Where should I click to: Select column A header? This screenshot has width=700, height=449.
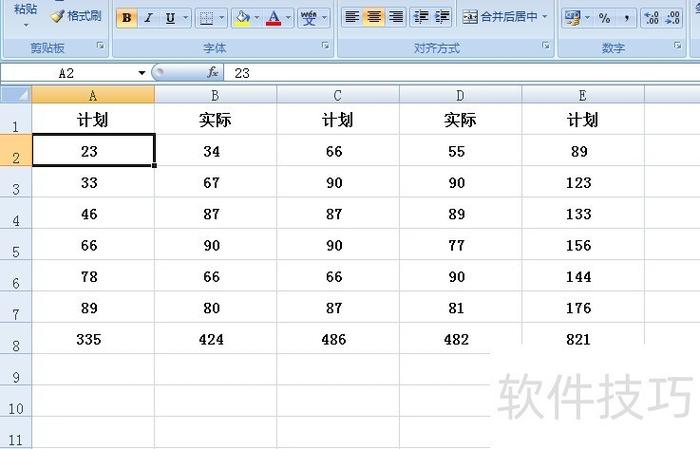click(x=93, y=95)
